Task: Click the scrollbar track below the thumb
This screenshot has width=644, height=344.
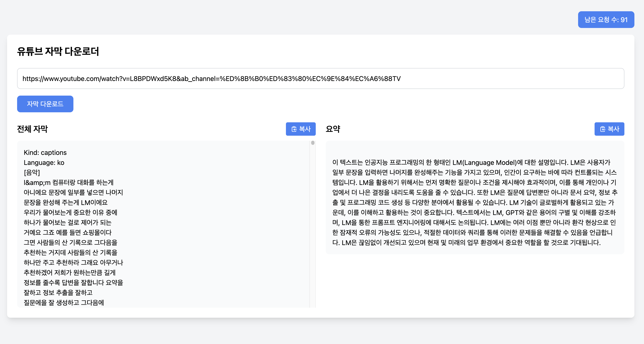Action: tap(312, 225)
